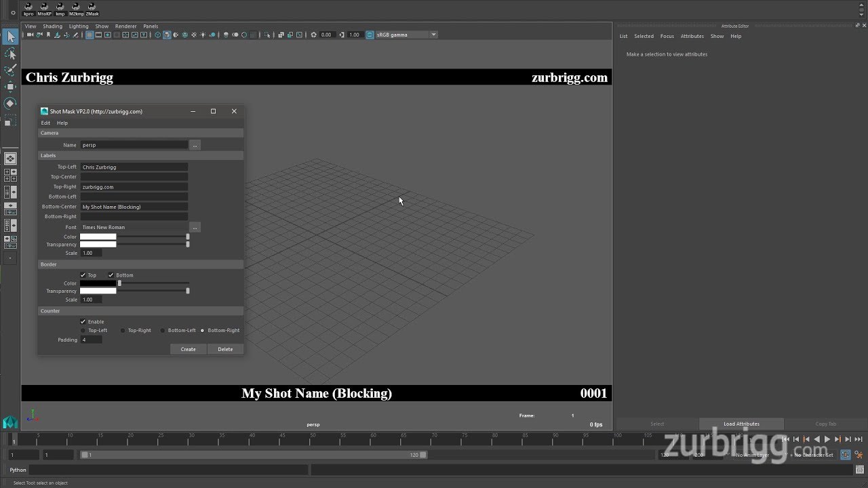Click the persp camera Name field
Viewport: 868px width, 488px height.
134,144
